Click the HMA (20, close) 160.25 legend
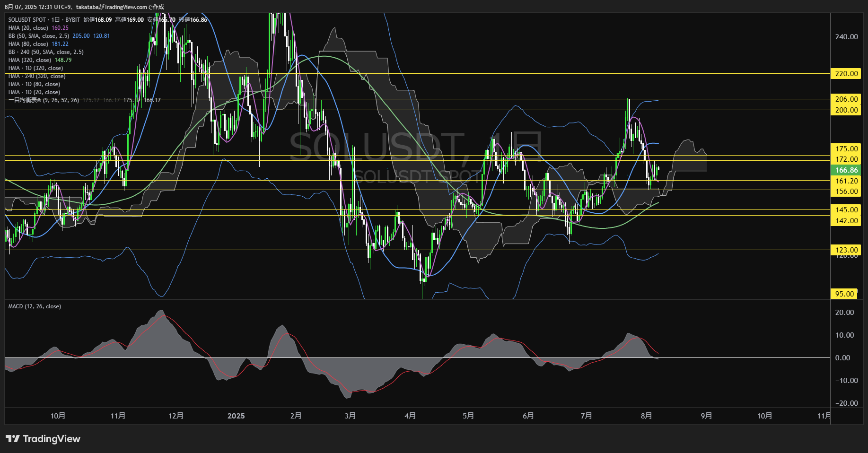The image size is (868, 453). pos(38,28)
